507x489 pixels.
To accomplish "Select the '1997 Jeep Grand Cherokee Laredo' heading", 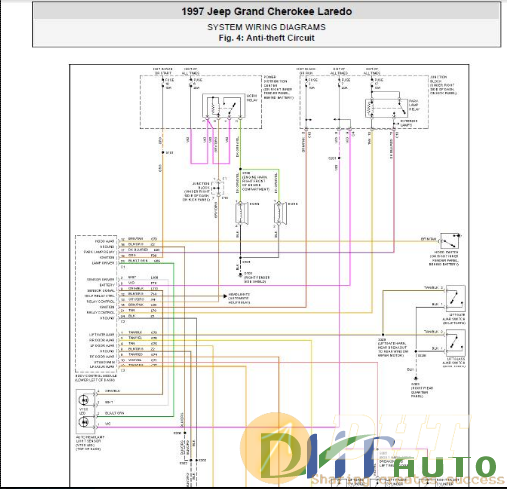I will pos(267,12).
